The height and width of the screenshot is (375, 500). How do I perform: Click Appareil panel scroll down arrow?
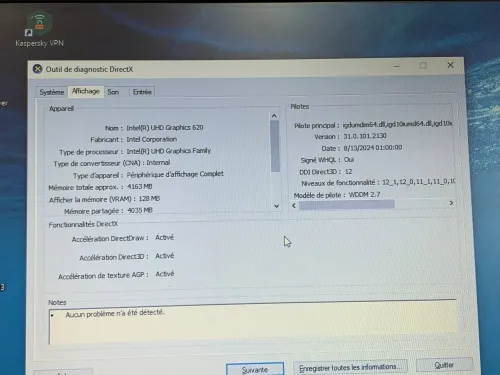tap(276, 206)
